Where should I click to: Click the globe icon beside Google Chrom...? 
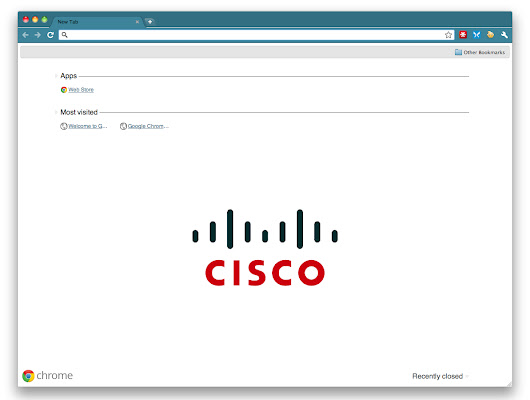123,126
